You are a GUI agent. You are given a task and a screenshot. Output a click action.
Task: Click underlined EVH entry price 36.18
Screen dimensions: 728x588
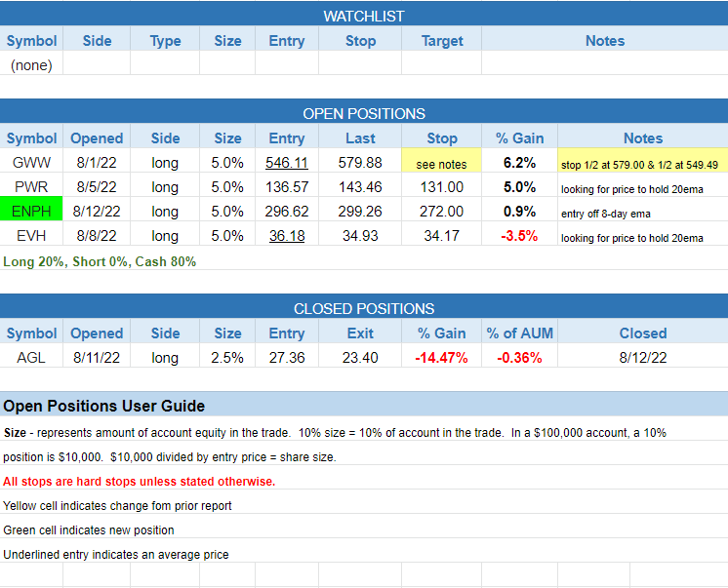click(287, 235)
